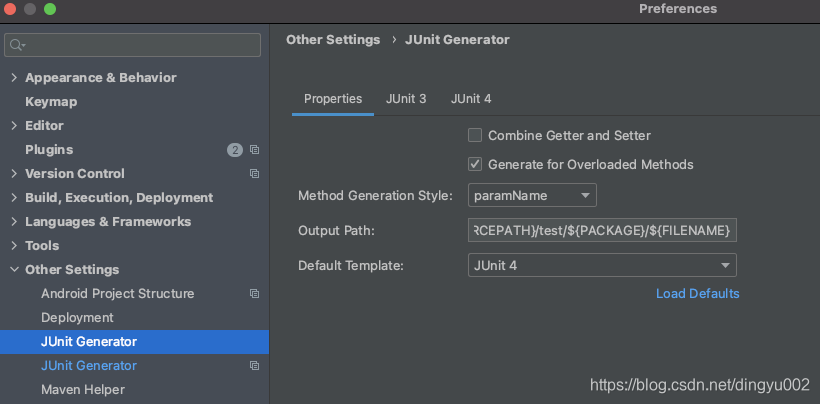Open the Method Generation Style dropdown
The height and width of the screenshot is (404, 820).
(x=532, y=196)
